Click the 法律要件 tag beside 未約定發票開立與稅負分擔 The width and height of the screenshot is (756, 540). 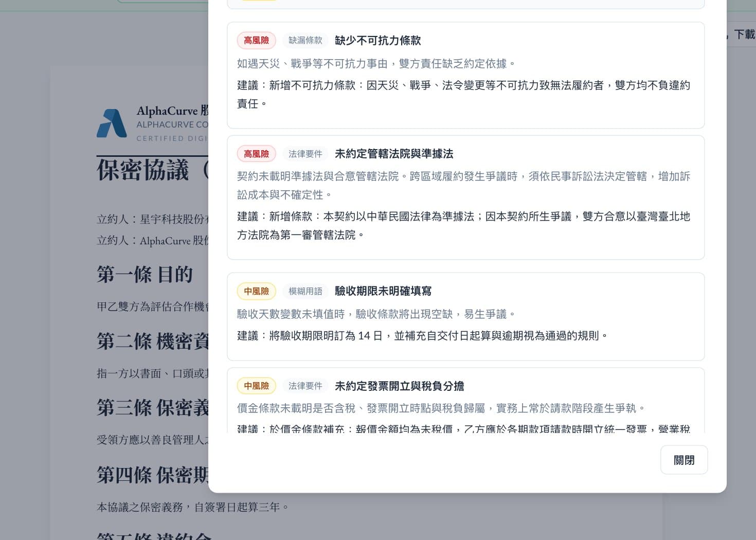[305, 386]
